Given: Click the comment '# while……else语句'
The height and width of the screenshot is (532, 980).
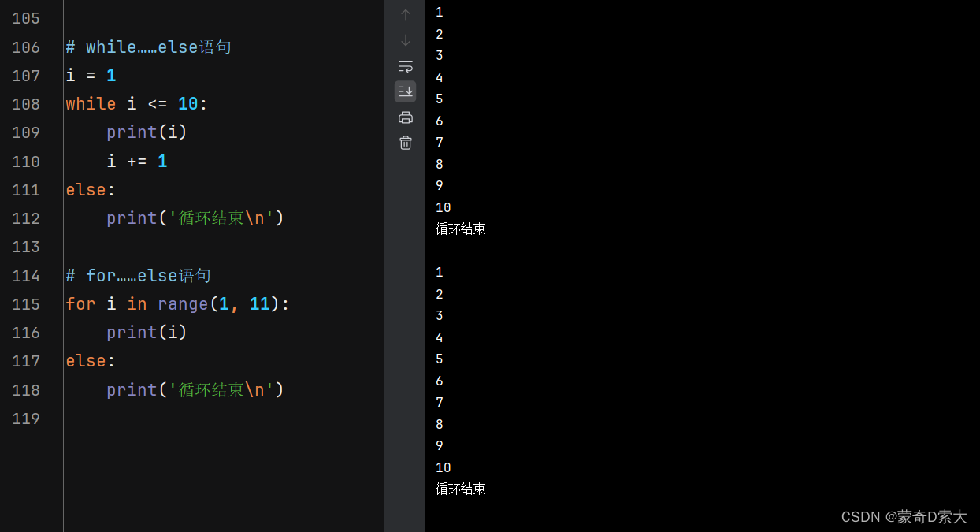Looking at the screenshot, I should click(x=149, y=47).
